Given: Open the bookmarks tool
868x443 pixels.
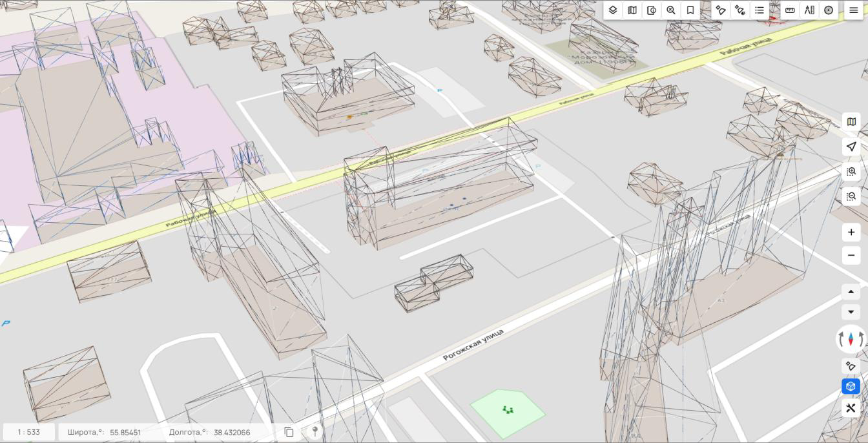Looking at the screenshot, I should 690,10.
